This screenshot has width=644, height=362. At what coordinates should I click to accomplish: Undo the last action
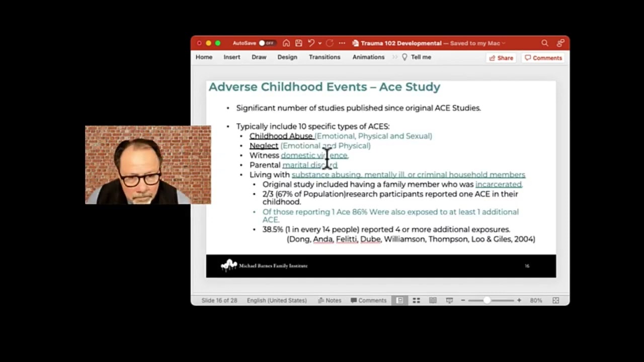[310, 43]
